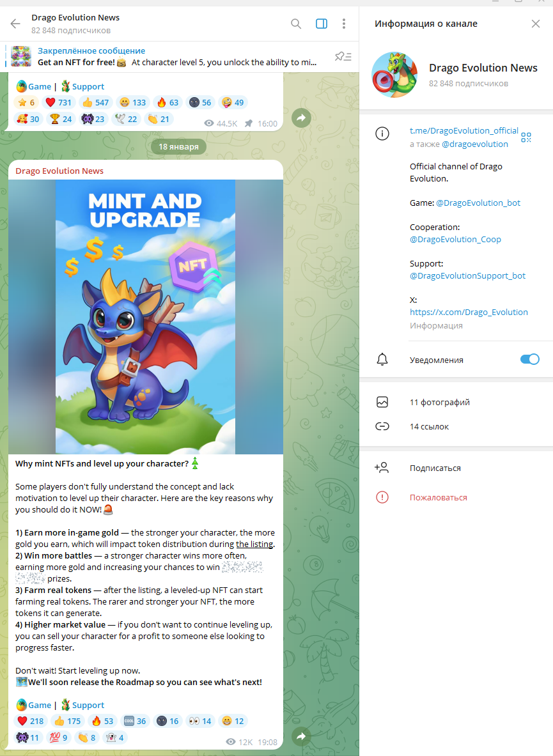Open the 11 фотографий media section
This screenshot has height=756, width=553.
coord(456,402)
